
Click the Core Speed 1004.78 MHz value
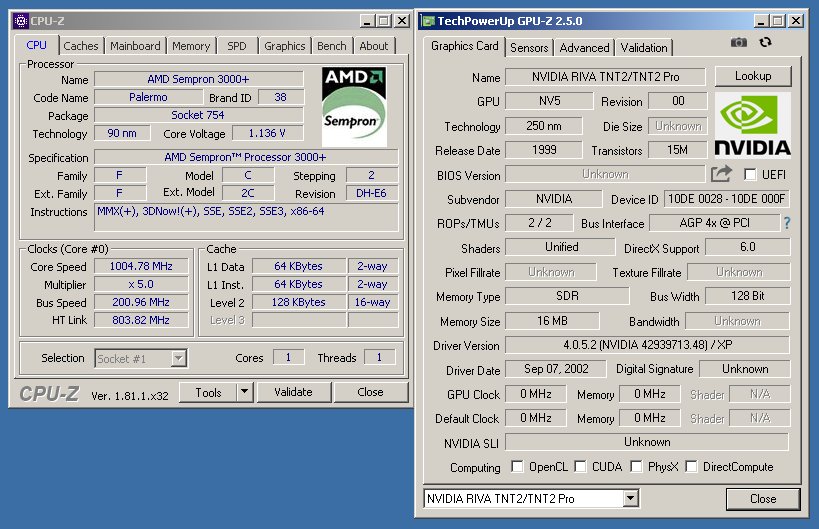click(141, 266)
